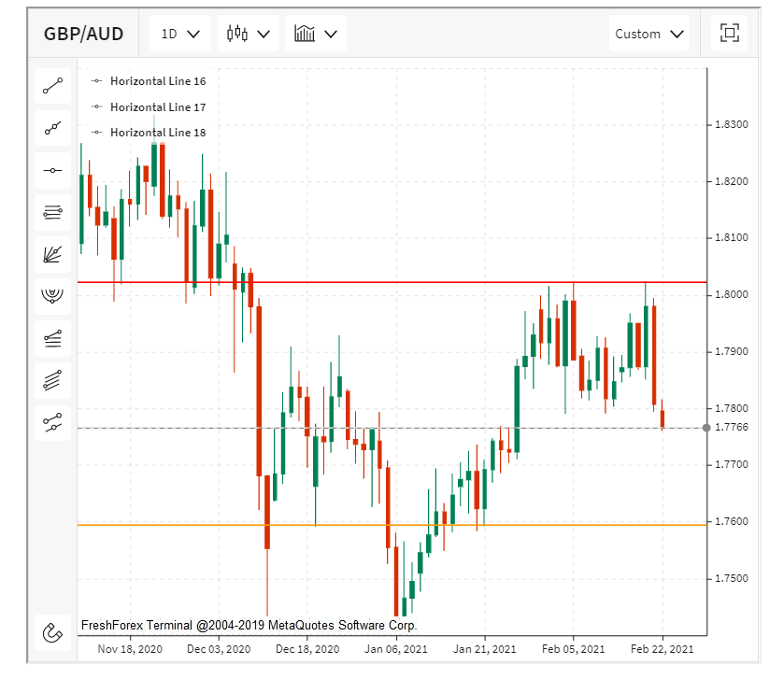
Task: Select the Fibonacci retracement tool
Action: (52, 339)
